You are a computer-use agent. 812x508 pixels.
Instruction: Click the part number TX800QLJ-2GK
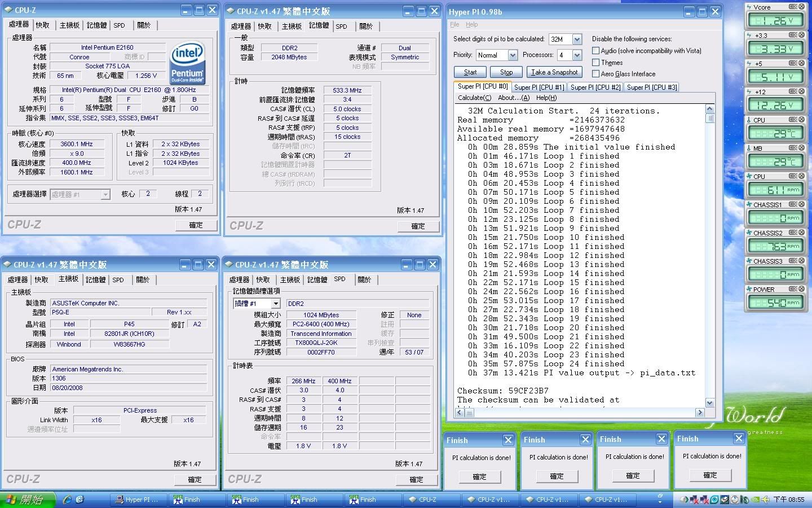pyautogui.click(x=321, y=343)
